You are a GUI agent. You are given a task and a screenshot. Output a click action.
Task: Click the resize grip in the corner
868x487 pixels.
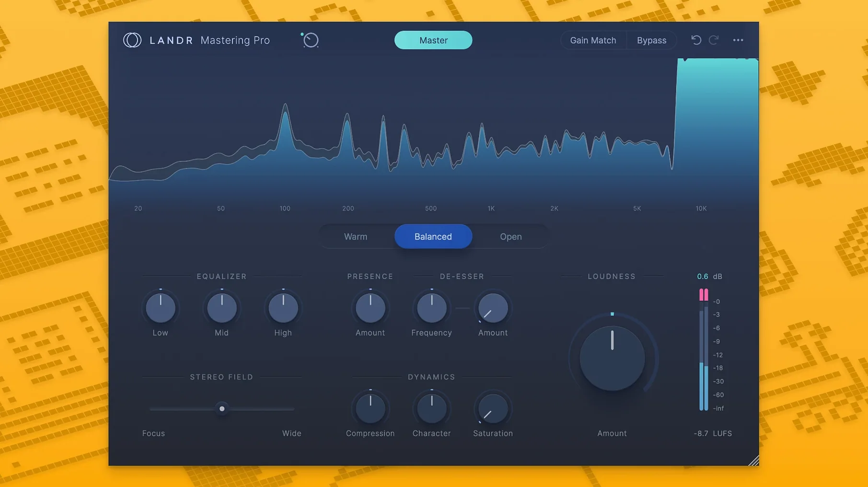click(x=753, y=460)
